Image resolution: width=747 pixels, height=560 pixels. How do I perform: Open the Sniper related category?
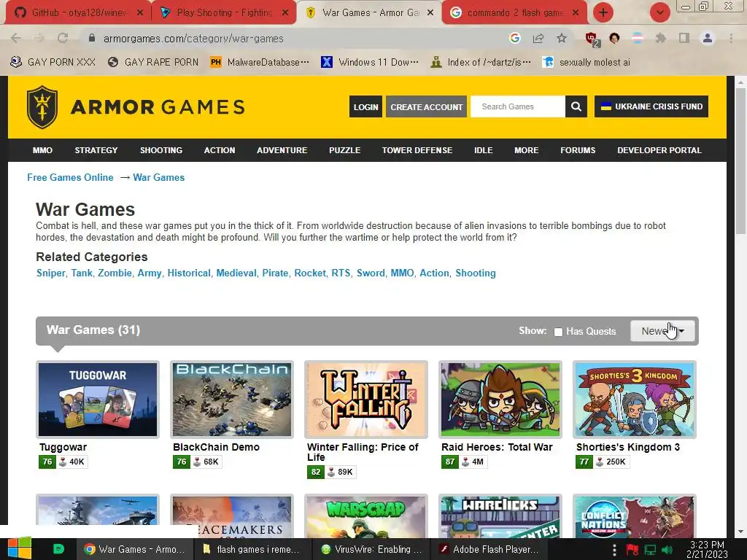51,273
